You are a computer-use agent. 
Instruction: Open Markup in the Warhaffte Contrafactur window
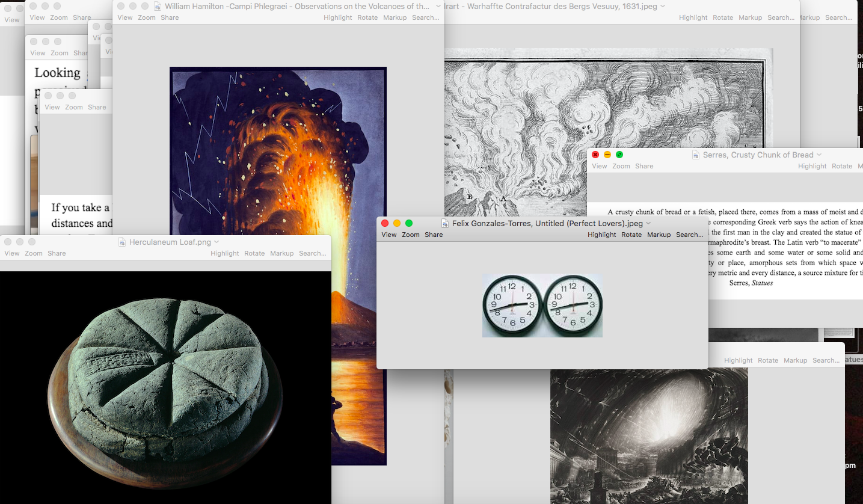[751, 17]
